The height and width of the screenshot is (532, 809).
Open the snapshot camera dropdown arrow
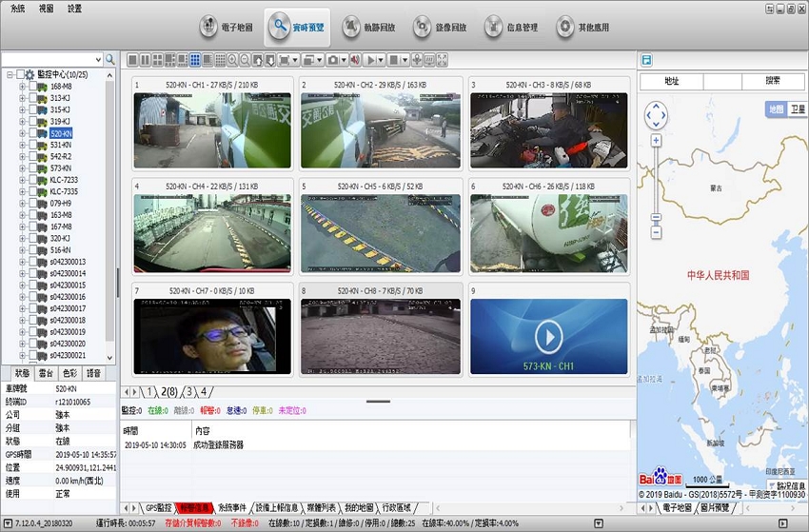tap(345, 60)
